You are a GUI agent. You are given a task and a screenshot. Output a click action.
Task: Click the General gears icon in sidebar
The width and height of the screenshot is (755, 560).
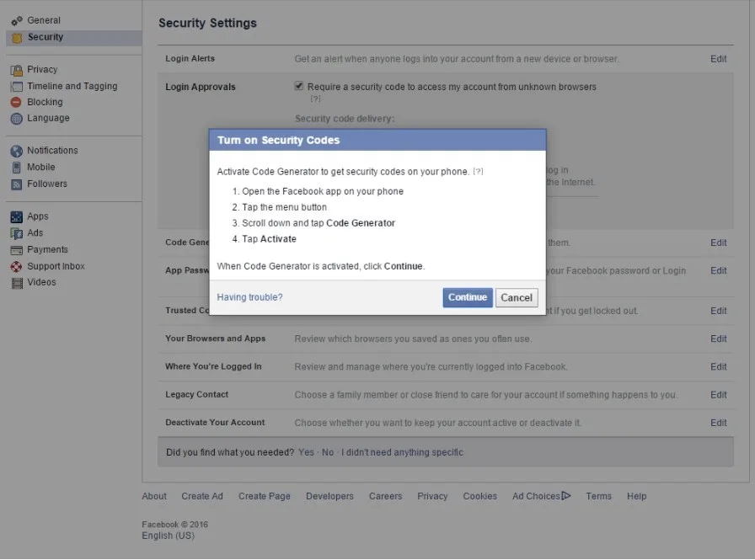[x=16, y=21]
